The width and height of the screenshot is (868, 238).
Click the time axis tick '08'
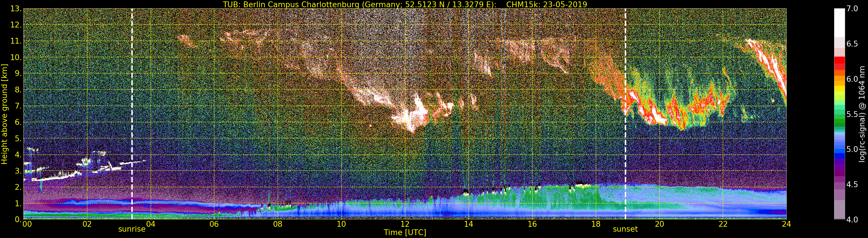coord(278,224)
